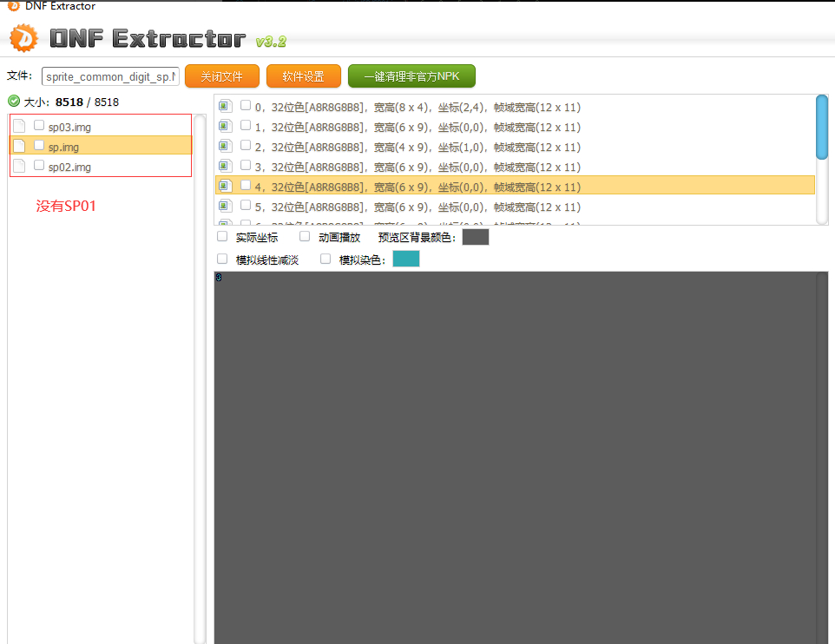Check the 模拟染色 checkbox
835x644 pixels.
coord(325,259)
